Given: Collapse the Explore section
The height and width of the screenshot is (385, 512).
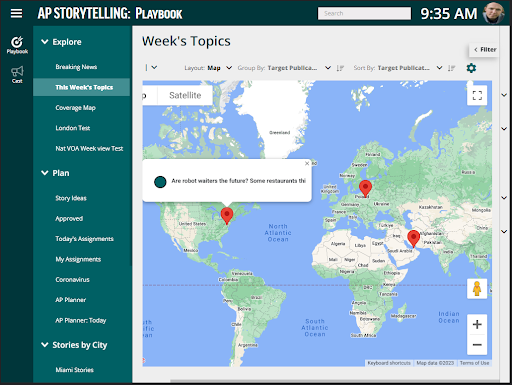Looking at the screenshot, I should point(45,42).
